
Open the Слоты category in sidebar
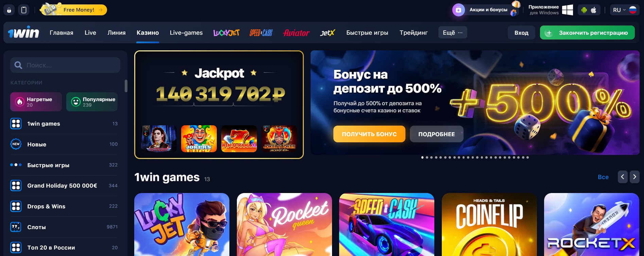(x=64, y=227)
